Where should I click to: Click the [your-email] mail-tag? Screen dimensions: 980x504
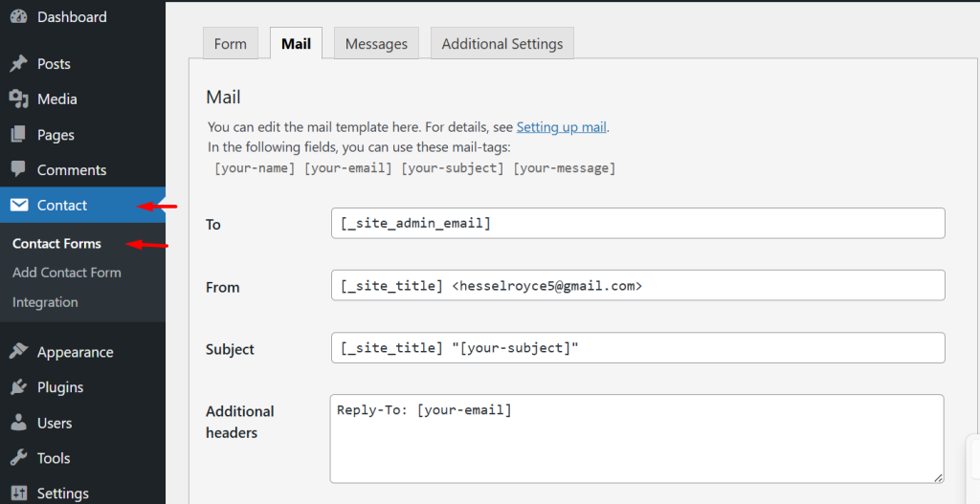[348, 168]
